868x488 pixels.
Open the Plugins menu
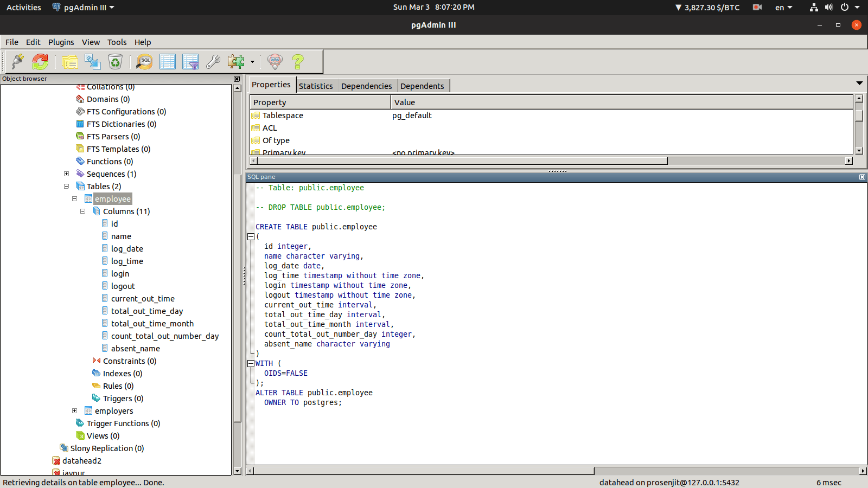(x=61, y=42)
